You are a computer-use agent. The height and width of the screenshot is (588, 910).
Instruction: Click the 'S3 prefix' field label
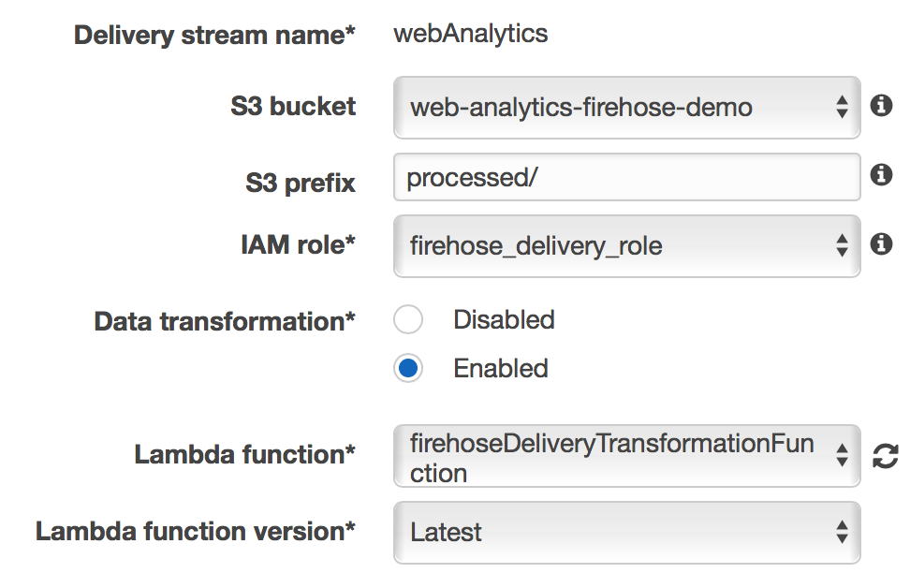pyautogui.click(x=300, y=183)
